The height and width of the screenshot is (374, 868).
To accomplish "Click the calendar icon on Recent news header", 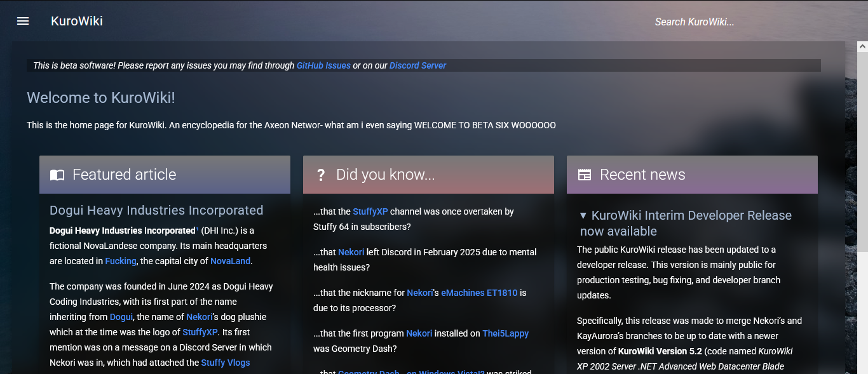I will coord(584,174).
